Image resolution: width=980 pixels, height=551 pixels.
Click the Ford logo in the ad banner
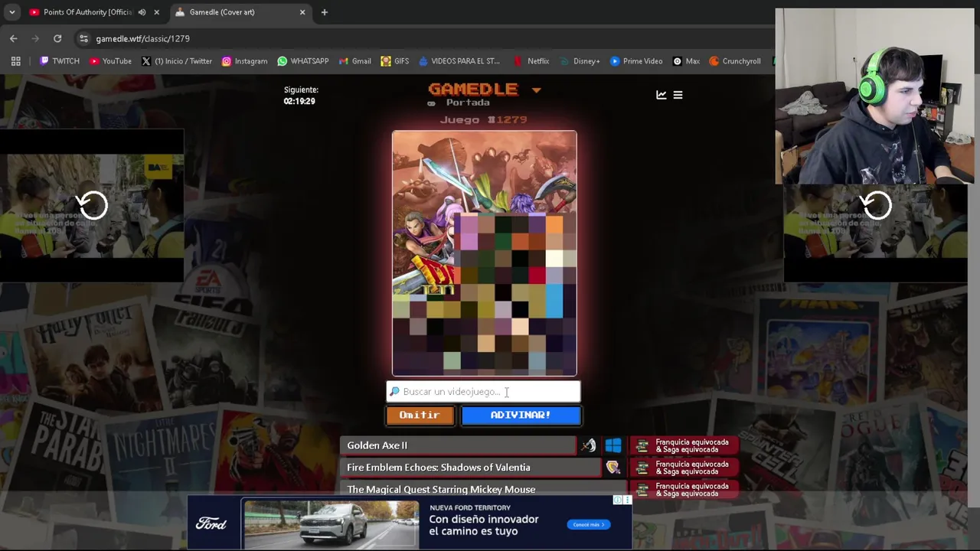pyautogui.click(x=211, y=524)
